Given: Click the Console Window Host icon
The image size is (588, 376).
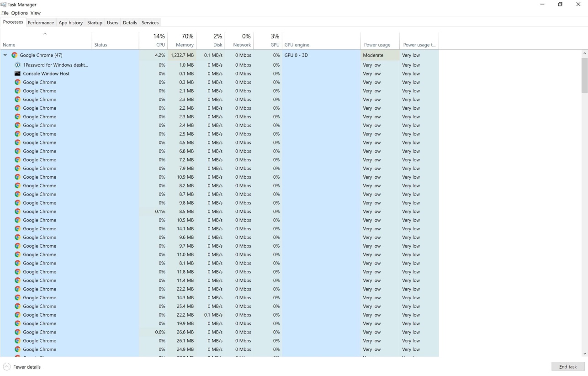Looking at the screenshot, I should [17, 74].
